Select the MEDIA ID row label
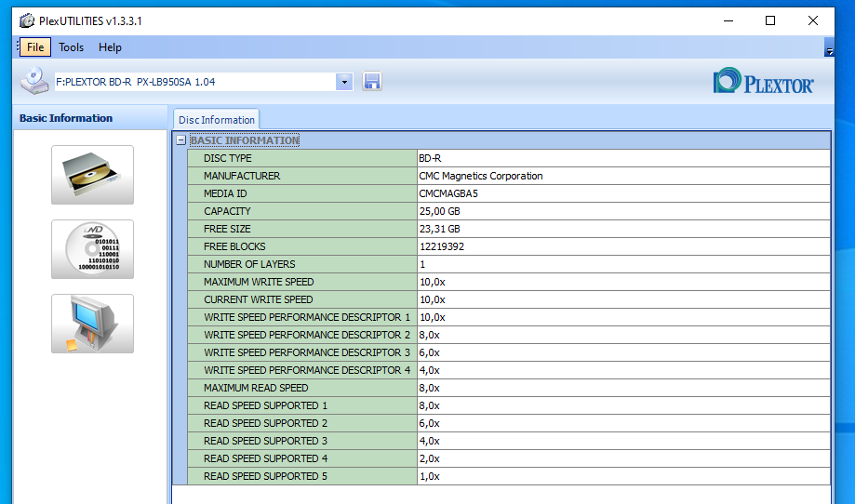The width and height of the screenshot is (855, 504). click(225, 193)
